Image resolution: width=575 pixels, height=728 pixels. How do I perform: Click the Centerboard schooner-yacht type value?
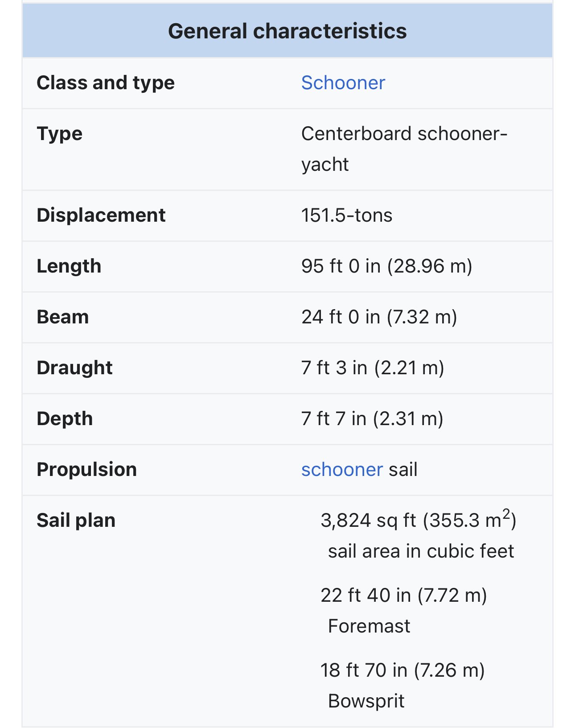[404, 149]
